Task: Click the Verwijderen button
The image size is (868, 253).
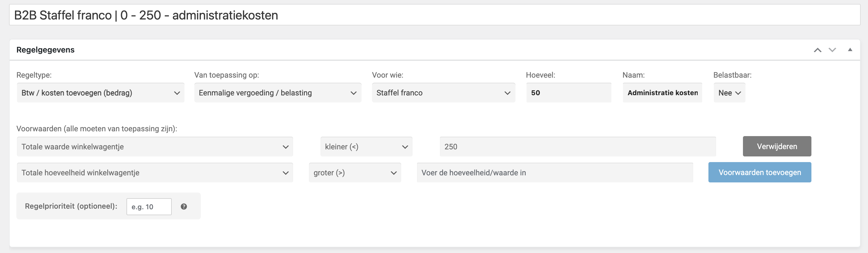Action: point(777,146)
